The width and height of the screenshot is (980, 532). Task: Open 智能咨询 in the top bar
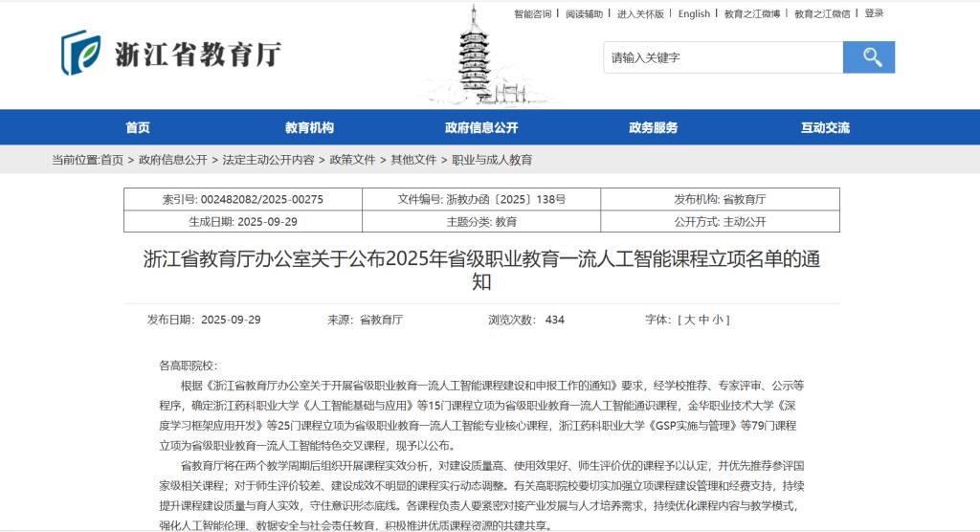pos(532,13)
